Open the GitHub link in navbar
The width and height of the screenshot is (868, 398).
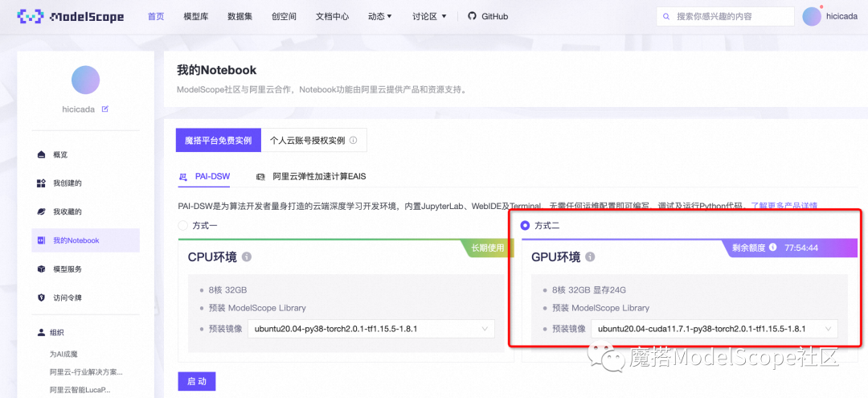click(x=488, y=17)
